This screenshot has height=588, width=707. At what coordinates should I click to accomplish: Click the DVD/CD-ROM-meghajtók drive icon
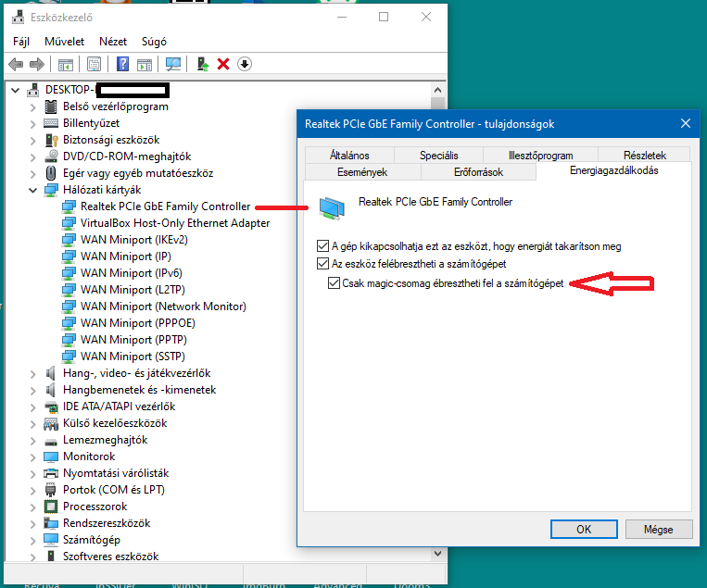pyautogui.click(x=51, y=156)
